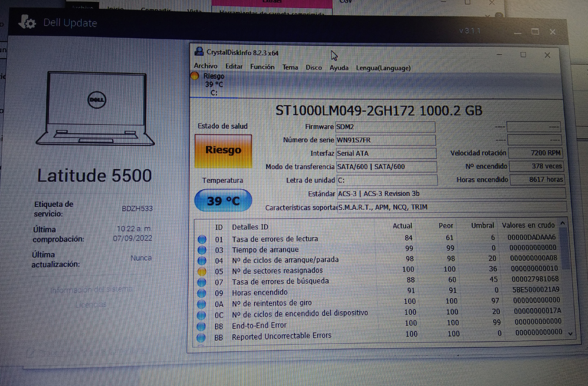Click the Dell Update gear logo icon
The height and width of the screenshot is (386, 588).
(x=27, y=22)
